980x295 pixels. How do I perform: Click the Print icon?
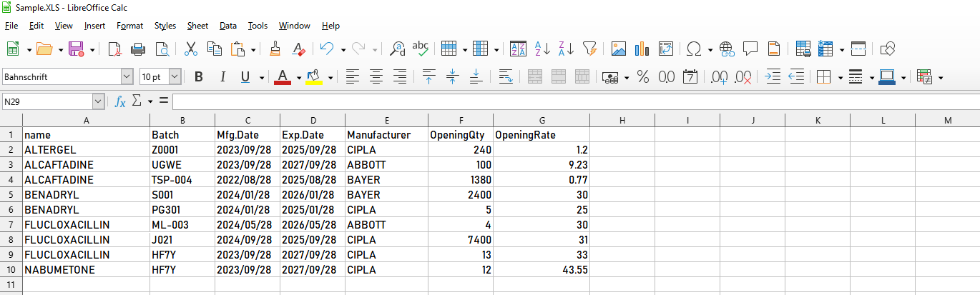138,49
